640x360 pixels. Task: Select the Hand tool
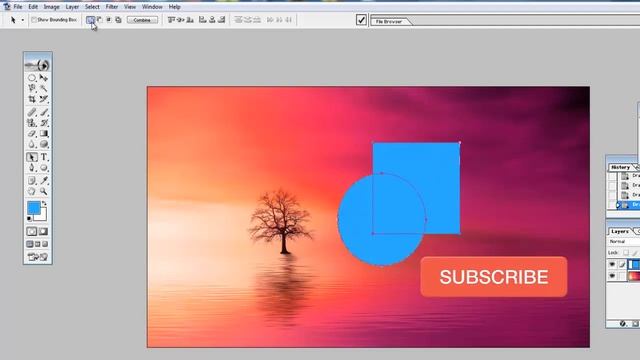click(32, 191)
